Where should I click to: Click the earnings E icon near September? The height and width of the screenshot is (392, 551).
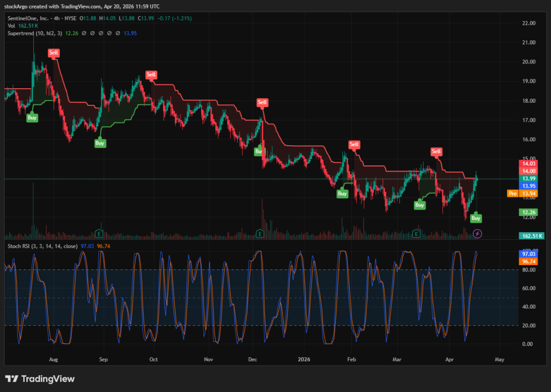(99, 233)
